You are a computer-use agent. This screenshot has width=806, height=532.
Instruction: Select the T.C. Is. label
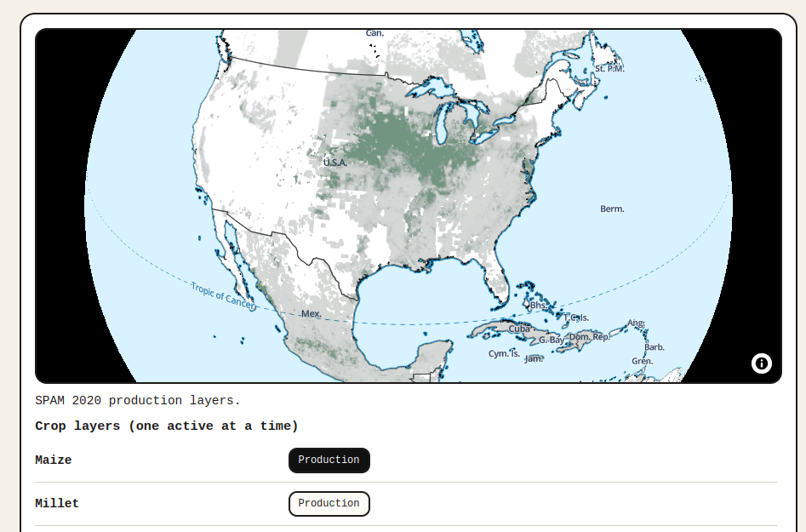[576, 316]
